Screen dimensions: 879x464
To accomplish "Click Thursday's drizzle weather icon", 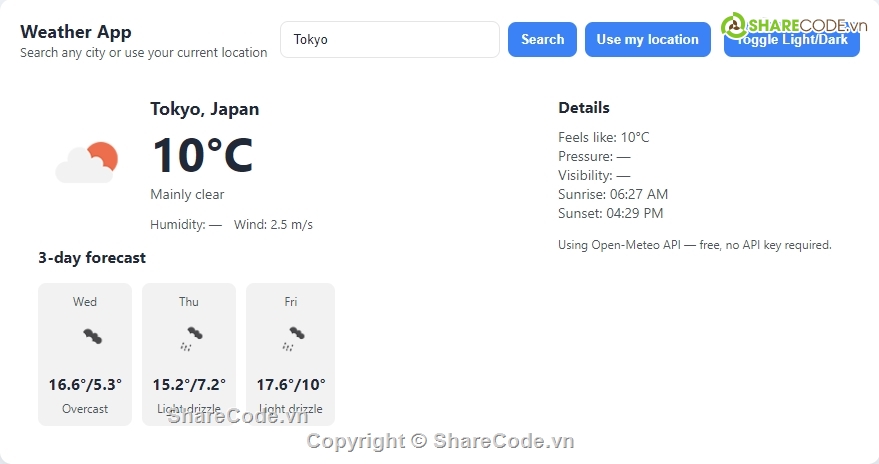I will (191, 337).
